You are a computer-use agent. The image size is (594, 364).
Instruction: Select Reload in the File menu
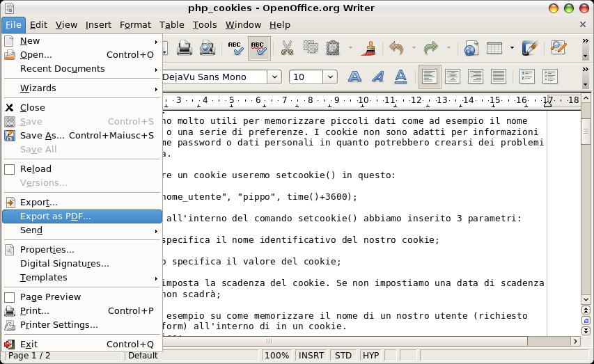(82, 169)
